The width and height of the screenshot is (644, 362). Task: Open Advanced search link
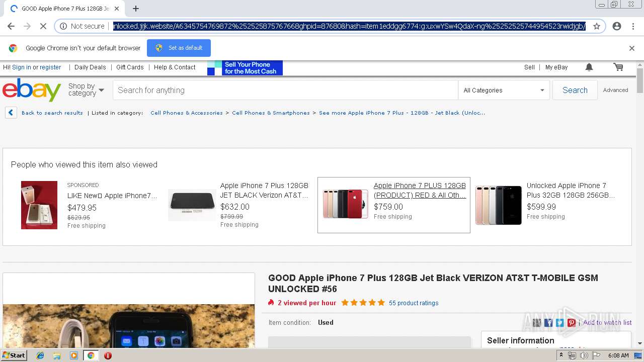[616, 90]
